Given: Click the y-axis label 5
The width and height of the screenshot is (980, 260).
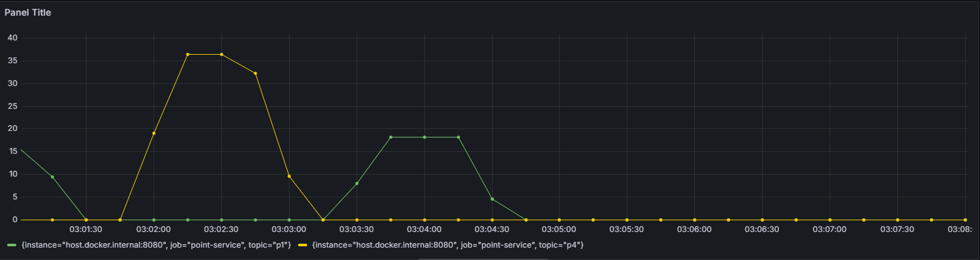Looking at the screenshot, I should click(15, 197).
